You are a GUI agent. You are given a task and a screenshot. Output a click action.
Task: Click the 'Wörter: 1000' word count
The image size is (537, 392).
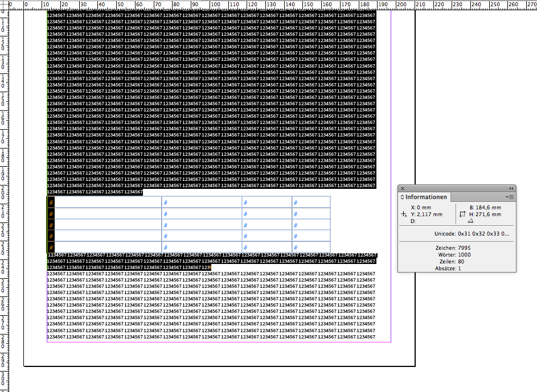[x=454, y=255]
